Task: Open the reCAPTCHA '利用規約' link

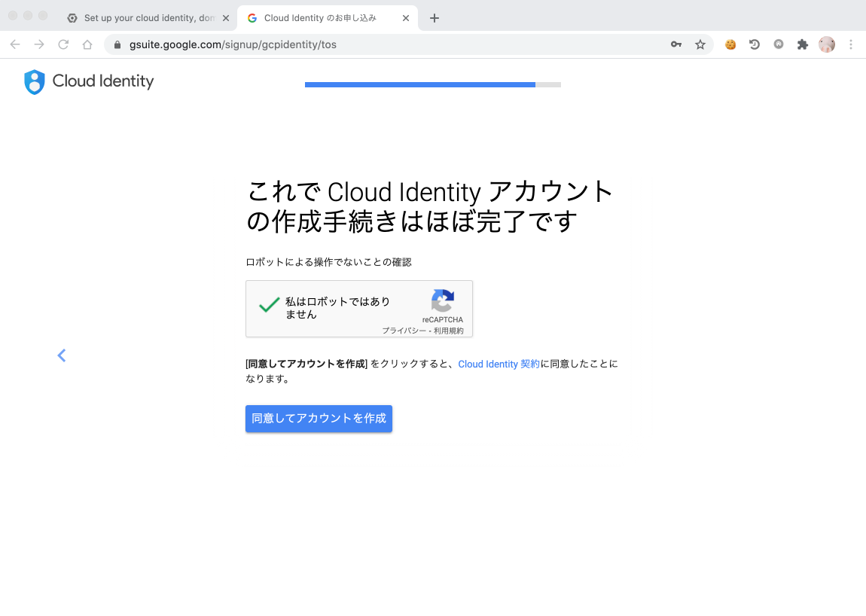Action: click(x=449, y=331)
